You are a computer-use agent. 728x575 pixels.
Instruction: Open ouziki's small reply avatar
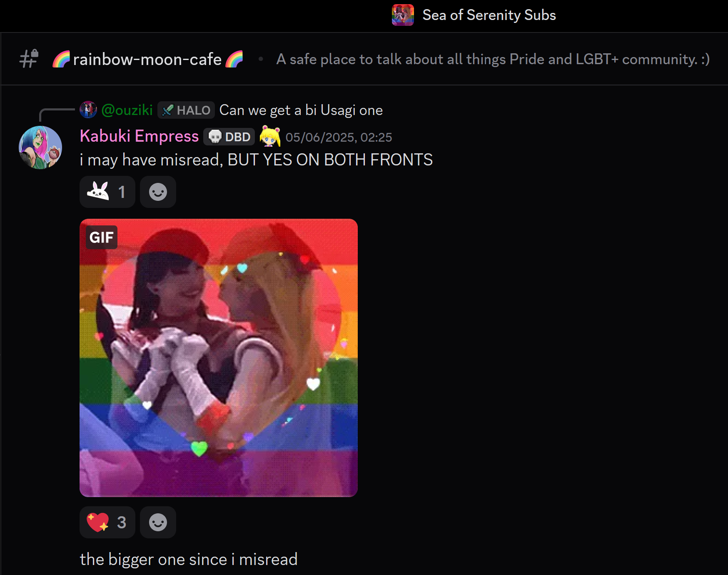tap(88, 110)
